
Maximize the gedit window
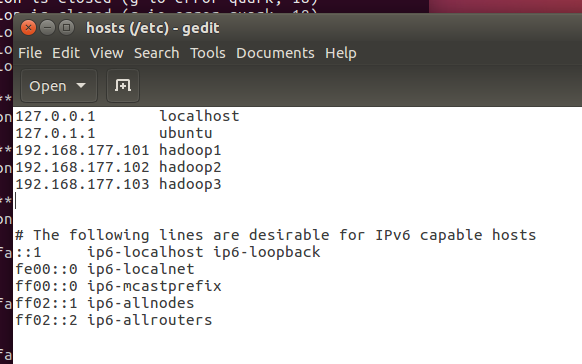66,28
